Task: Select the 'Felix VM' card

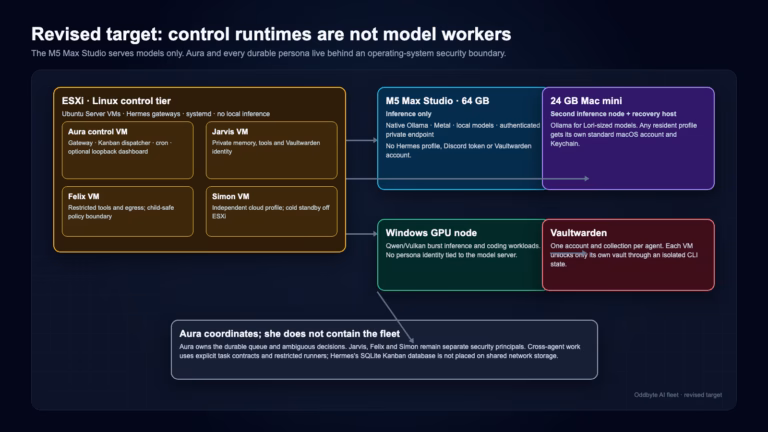Action: (x=128, y=211)
